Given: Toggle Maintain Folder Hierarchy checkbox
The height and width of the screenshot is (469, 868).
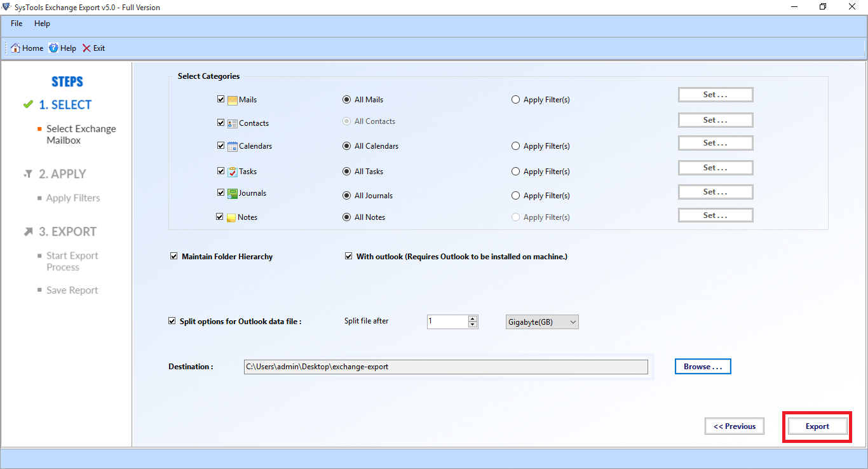Looking at the screenshot, I should [x=174, y=257].
